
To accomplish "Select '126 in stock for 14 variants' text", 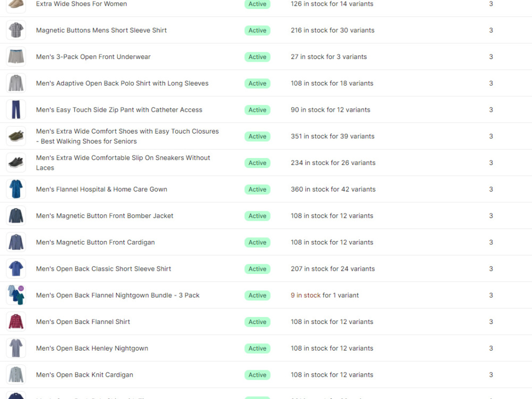I will pyautogui.click(x=332, y=4).
